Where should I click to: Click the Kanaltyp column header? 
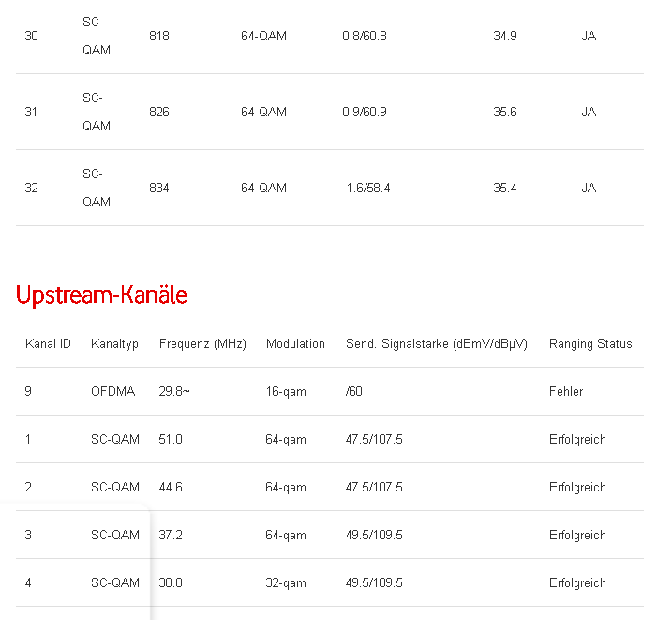[x=114, y=344]
